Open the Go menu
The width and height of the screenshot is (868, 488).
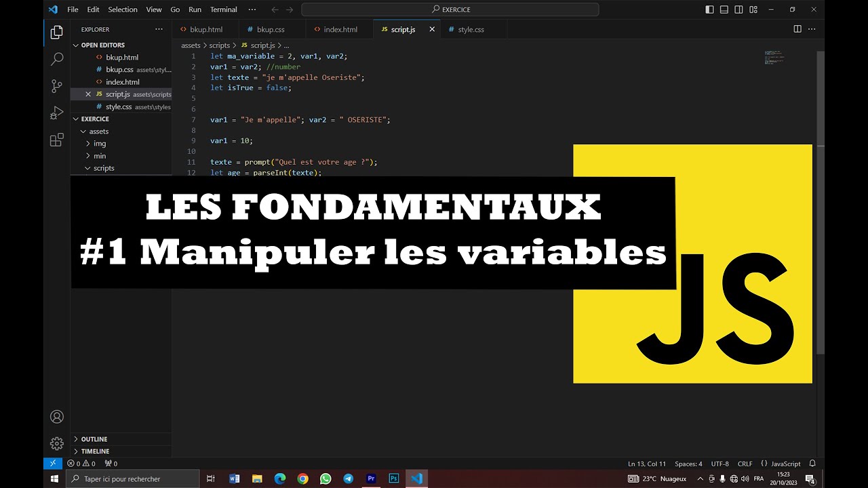175,9
